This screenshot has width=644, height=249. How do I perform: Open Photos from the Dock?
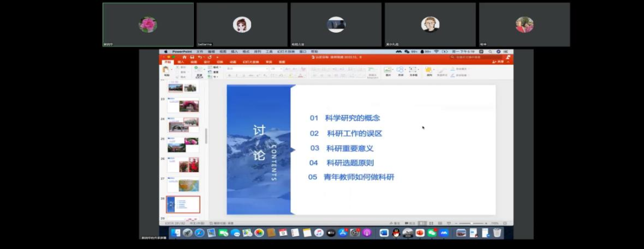point(259,233)
